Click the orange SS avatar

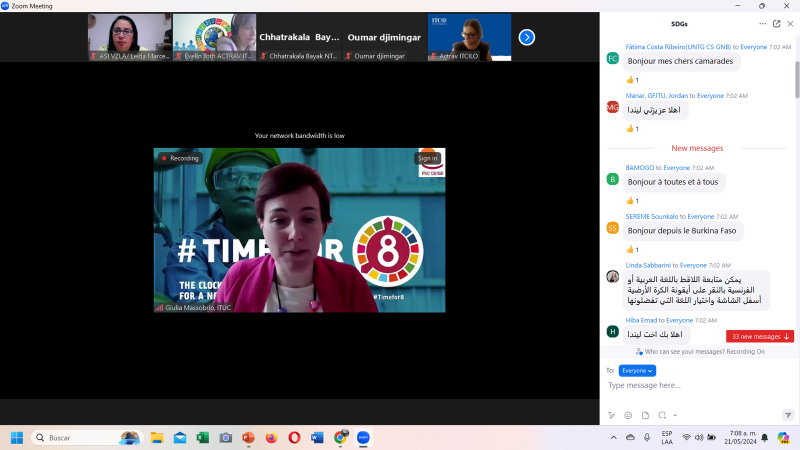[613, 228]
